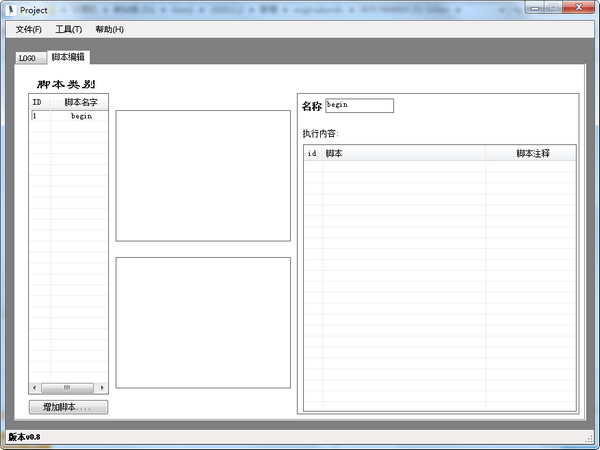Click the 脚本名字 column header
This screenshot has height=450, width=600.
[79, 102]
